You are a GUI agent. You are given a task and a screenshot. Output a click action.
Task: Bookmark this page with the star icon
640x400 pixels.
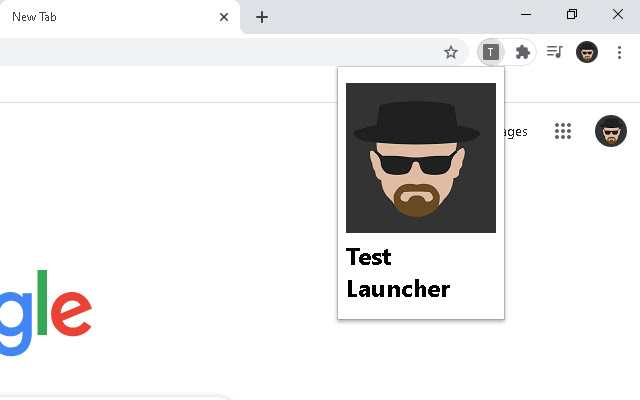(451, 52)
